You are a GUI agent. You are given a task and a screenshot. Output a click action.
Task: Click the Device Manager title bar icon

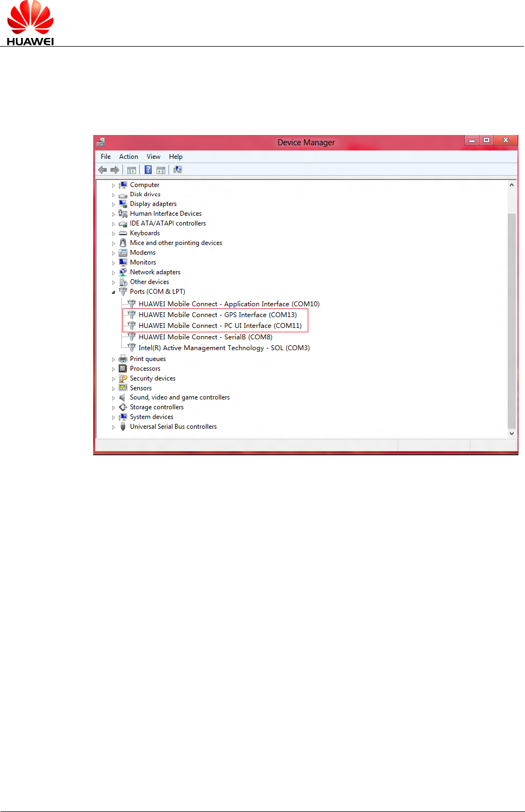pos(100,142)
